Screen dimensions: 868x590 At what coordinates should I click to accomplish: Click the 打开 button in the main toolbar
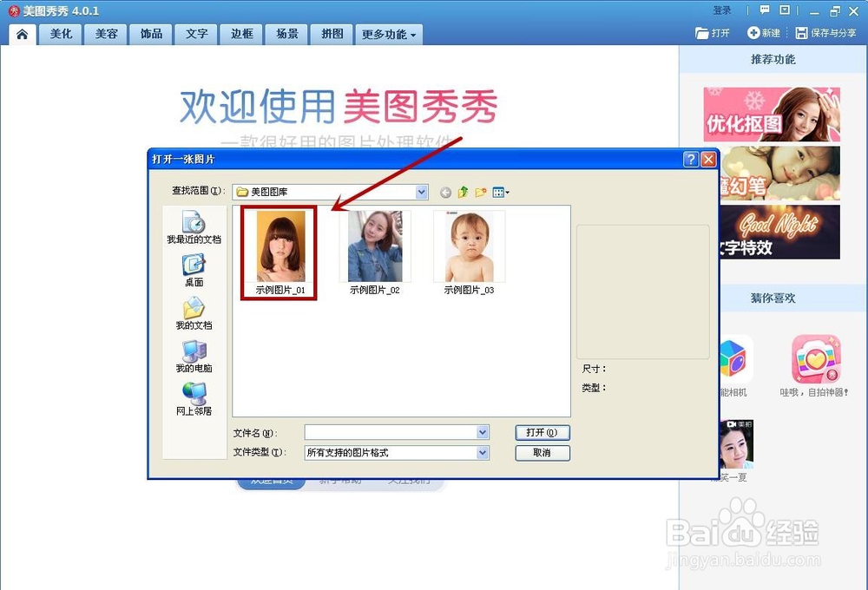click(713, 33)
